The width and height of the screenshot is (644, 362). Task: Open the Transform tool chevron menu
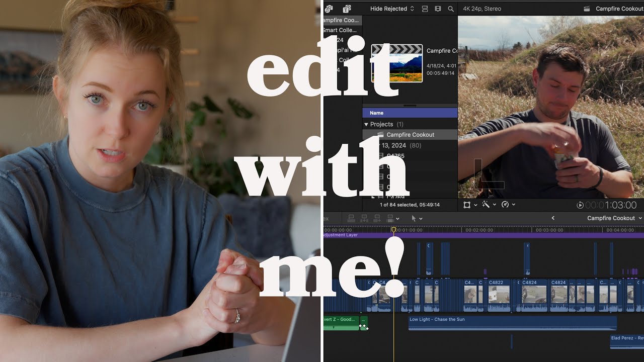[475, 205]
